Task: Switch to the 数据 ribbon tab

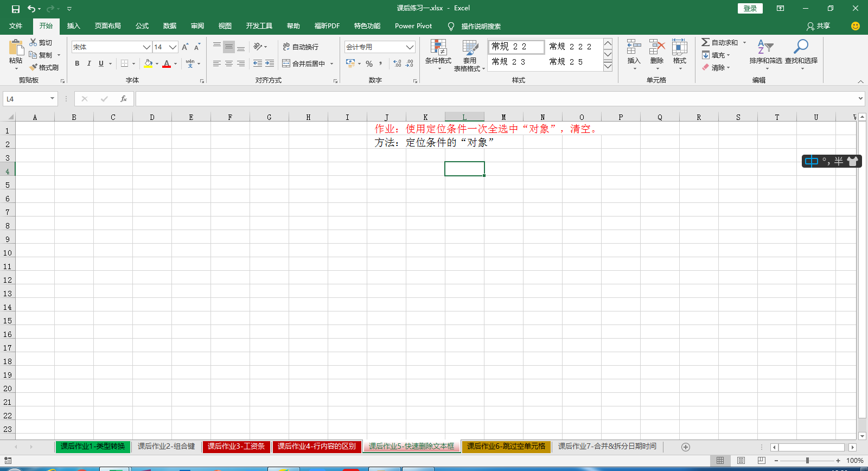Action: coord(170,26)
